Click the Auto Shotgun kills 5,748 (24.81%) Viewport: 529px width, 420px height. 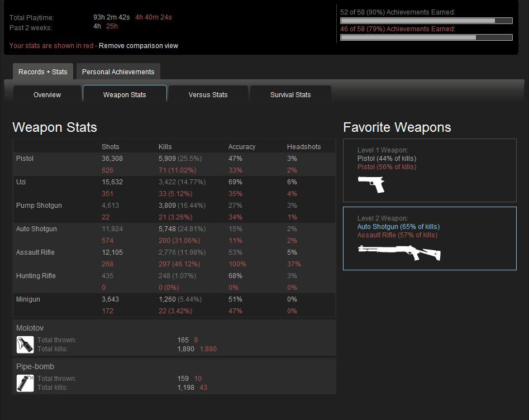click(182, 229)
